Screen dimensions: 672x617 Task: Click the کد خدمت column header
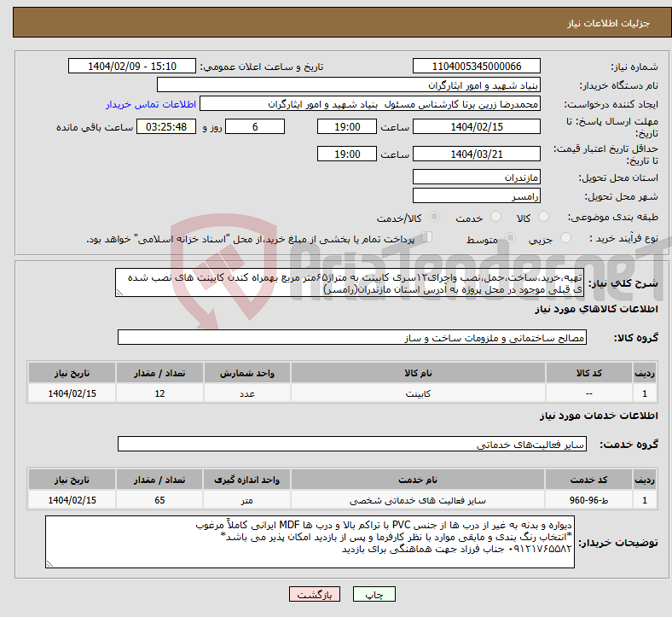pyautogui.click(x=589, y=480)
